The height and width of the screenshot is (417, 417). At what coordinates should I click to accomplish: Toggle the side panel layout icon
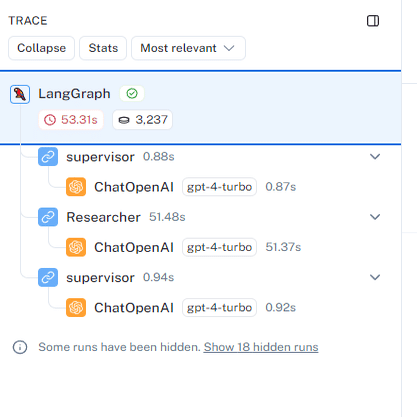(x=373, y=21)
